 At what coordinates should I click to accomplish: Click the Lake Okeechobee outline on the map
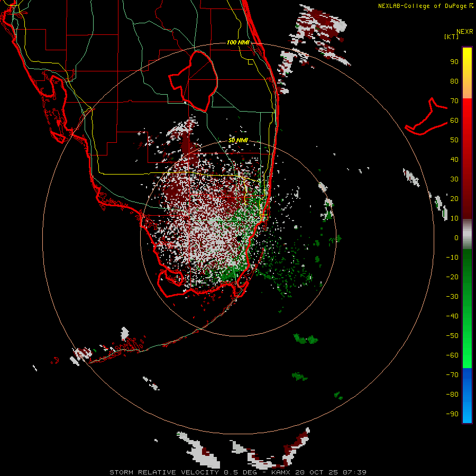pyautogui.click(x=193, y=81)
